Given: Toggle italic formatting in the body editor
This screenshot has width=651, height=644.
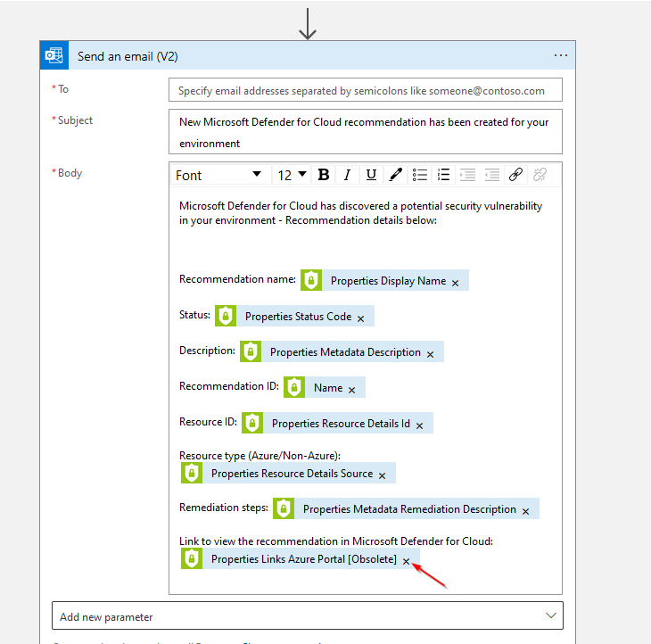Looking at the screenshot, I should click(347, 175).
